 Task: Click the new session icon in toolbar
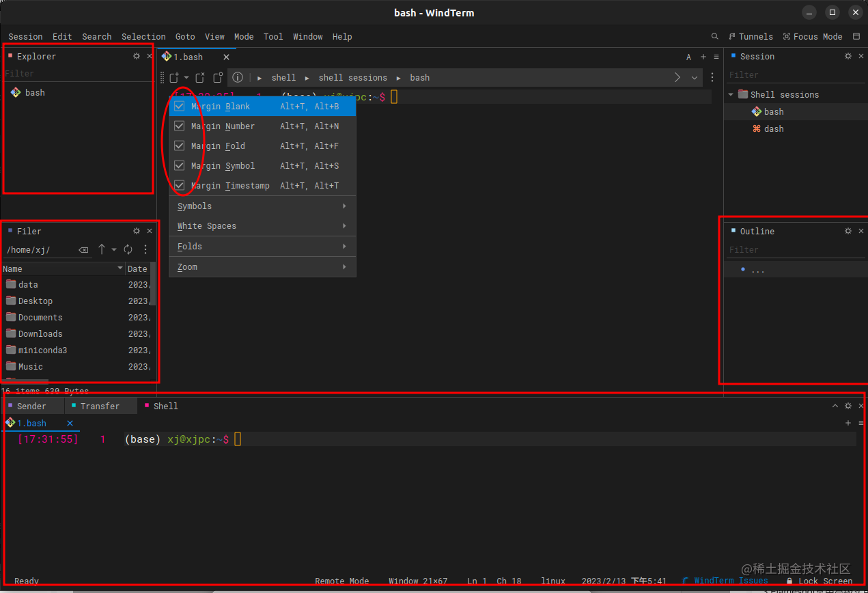(x=175, y=78)
